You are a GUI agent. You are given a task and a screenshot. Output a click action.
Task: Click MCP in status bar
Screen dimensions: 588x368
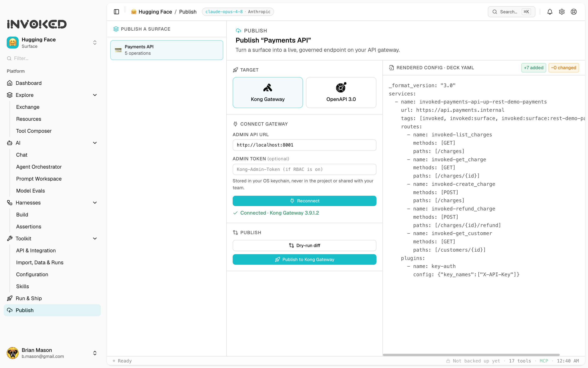tap(543, 361)
